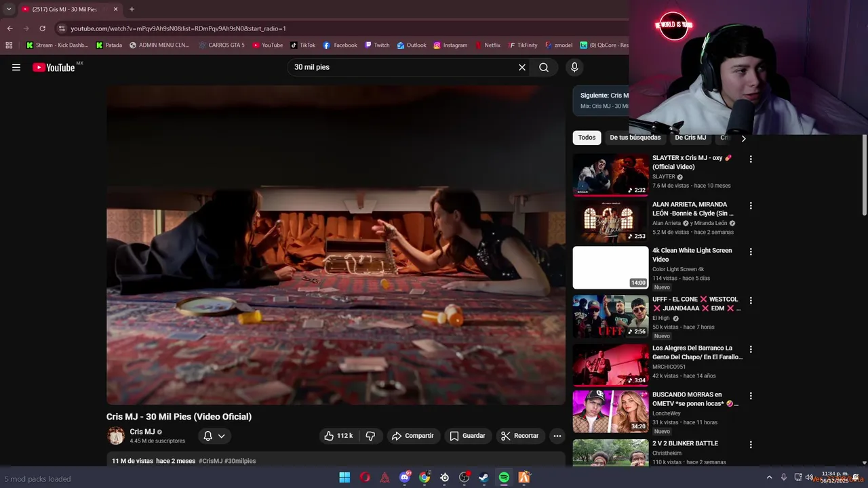Dislike the video with thumbs down

point(370,436)
